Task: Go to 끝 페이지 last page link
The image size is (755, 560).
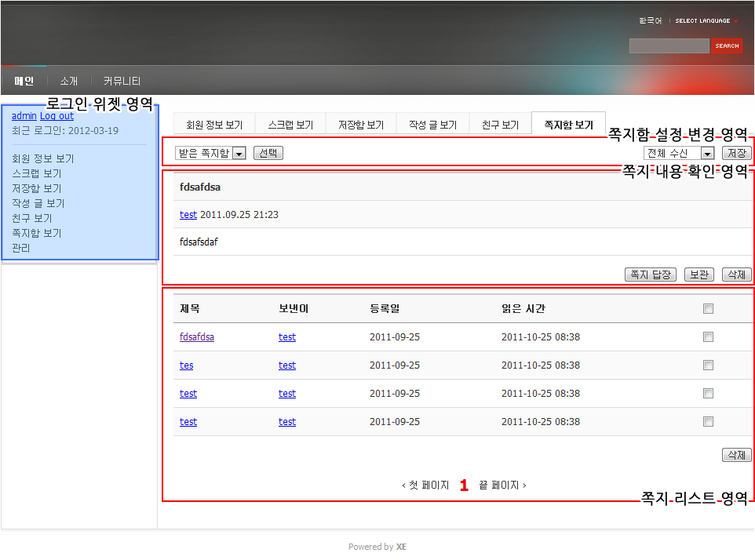Action: [502, 485]
